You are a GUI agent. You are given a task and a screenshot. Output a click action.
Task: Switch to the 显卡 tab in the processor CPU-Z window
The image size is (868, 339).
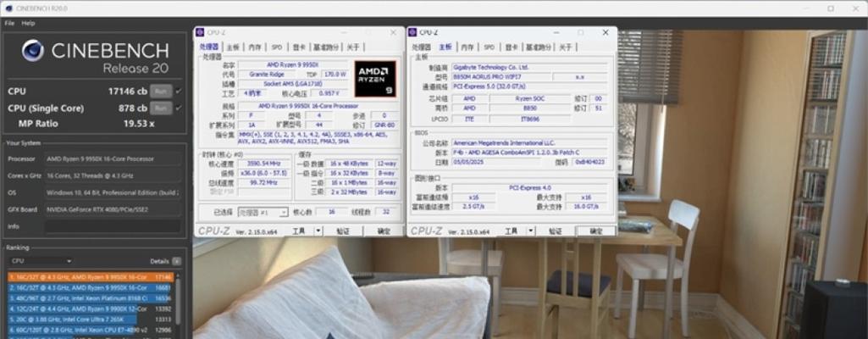click(x=298, y=47)
